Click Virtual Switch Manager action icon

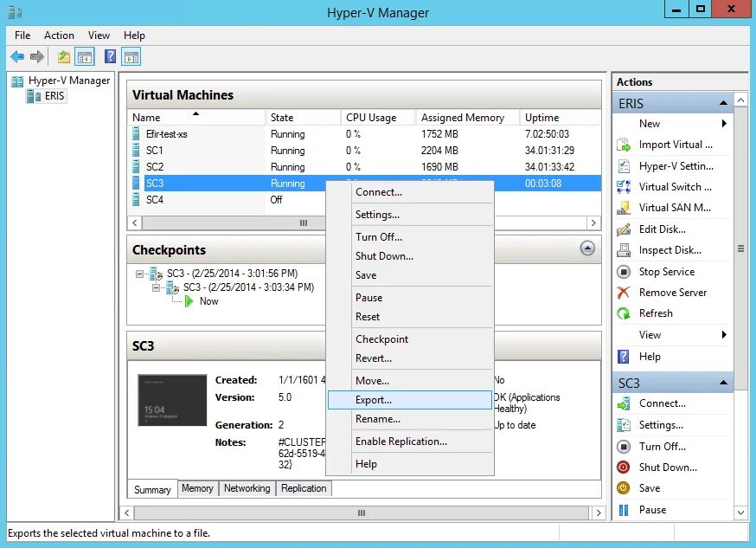pyautogui.click(x=624, y=187)
